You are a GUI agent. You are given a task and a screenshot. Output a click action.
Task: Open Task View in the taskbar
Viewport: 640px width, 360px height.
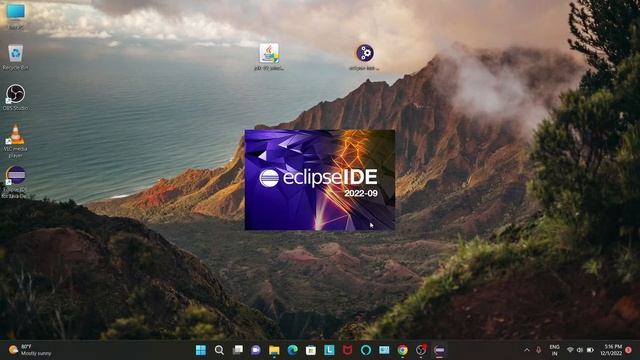click(x=238, y=350)
